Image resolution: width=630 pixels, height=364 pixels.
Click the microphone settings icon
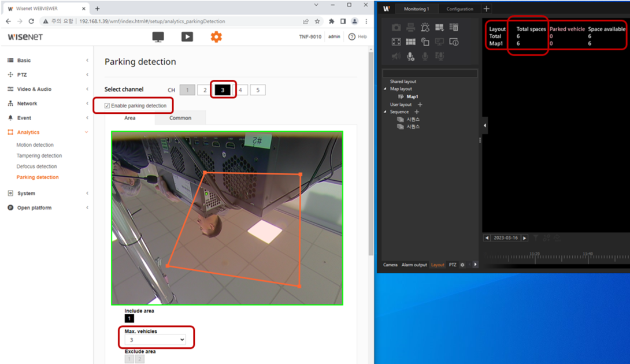(x=410, y=56)
